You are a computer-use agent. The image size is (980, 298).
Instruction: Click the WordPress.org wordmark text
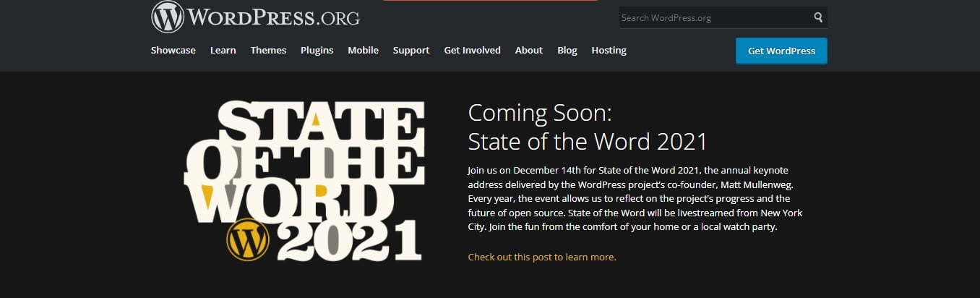(x=273, y=17)
